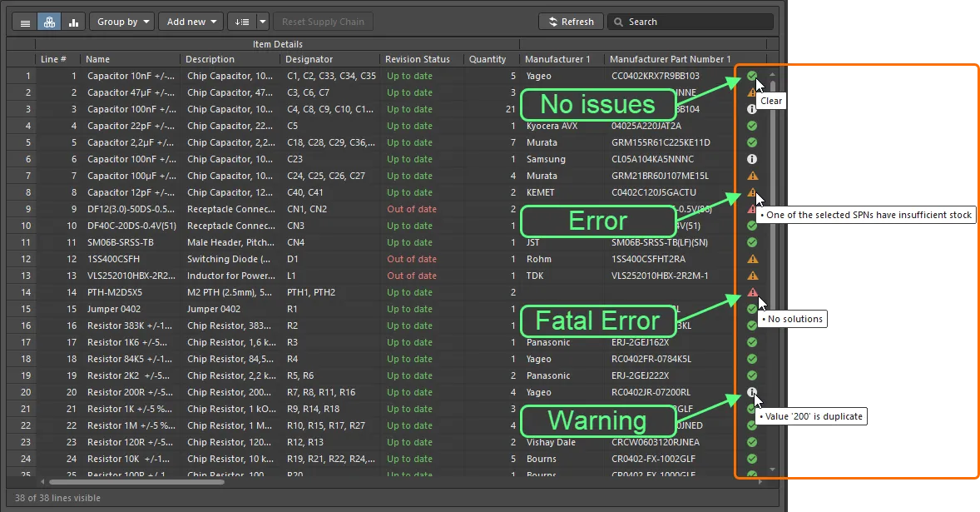Image resolution: width=980 pixels, height=512 pixels.
Task: Open the arrow next to sort button
Action: click(x=263, y=22)
